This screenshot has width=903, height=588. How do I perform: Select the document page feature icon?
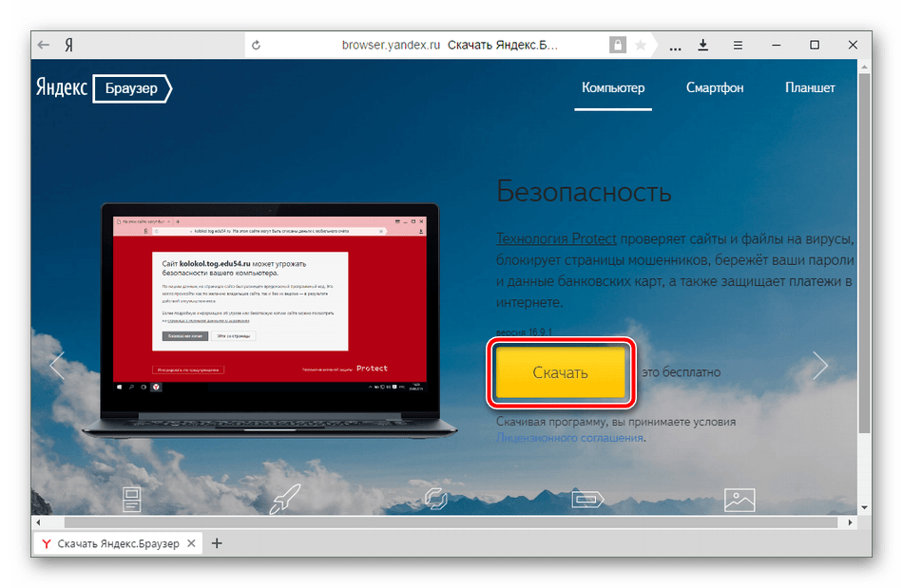(x=132, y=500)
